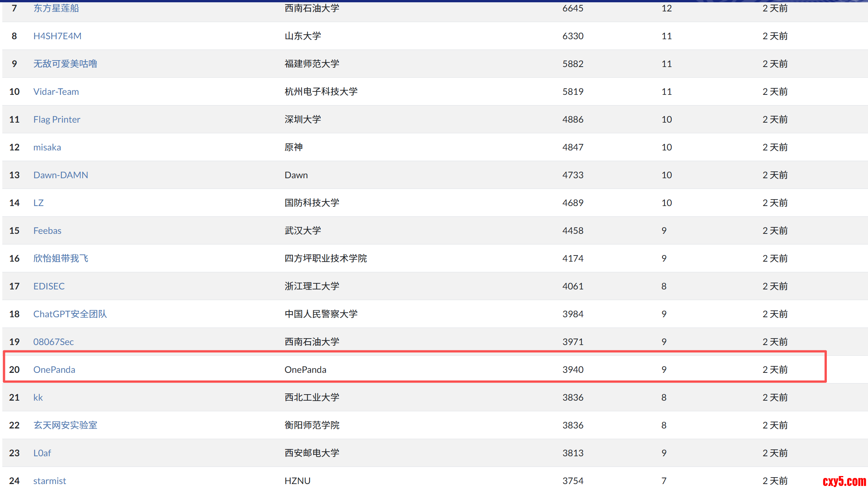
Task: Click the EDISEC team name
Action: coord(49,286)
